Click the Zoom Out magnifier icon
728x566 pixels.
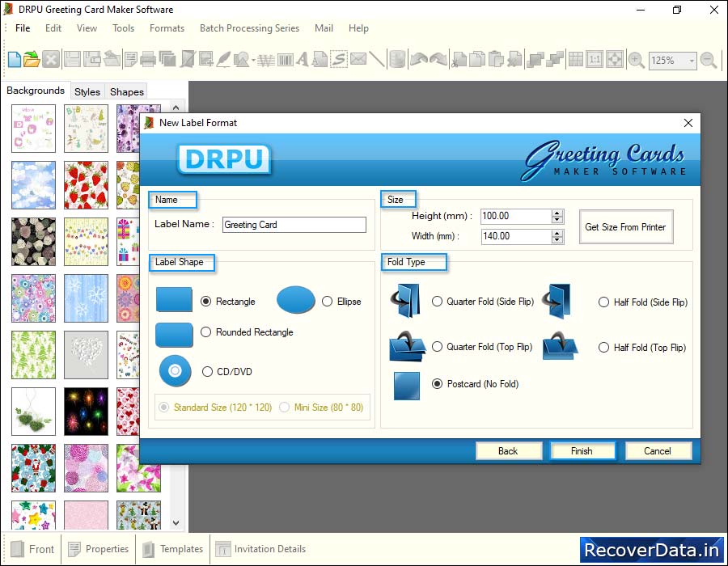tap(709, 61)
